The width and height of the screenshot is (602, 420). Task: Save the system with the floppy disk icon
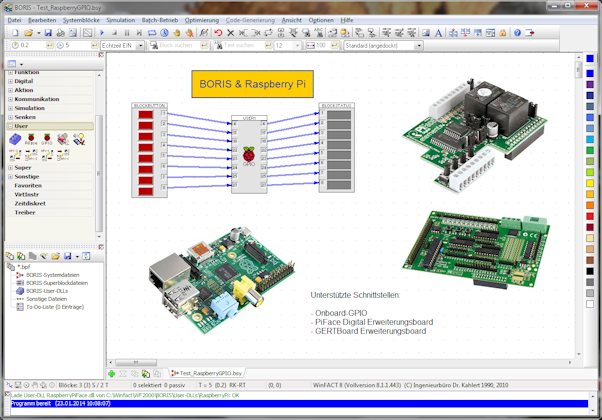tap(48, 33)
